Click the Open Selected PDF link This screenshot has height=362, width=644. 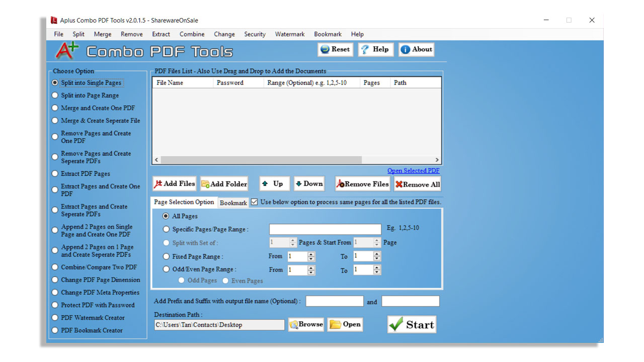coord(413,170)
